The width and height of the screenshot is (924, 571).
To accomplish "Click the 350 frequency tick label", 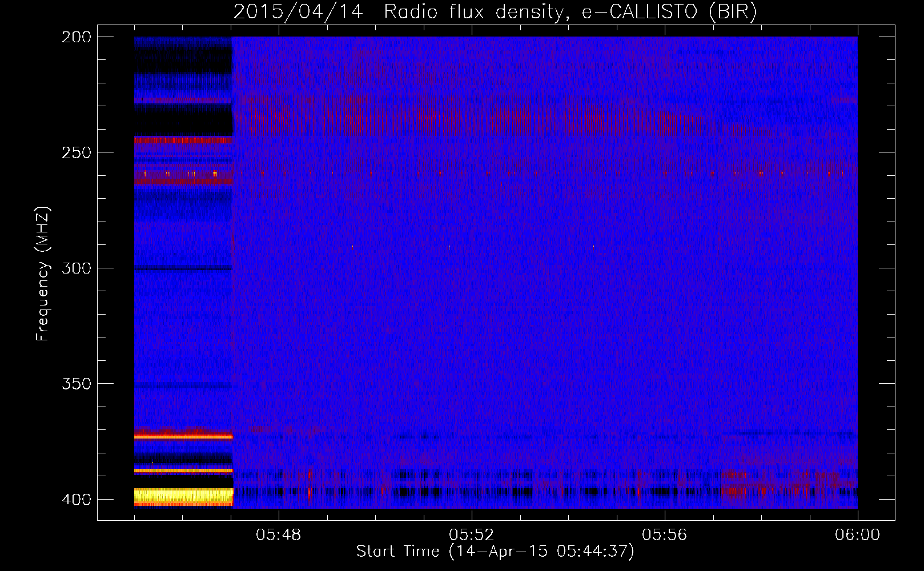I will click(x=77, y=384).
